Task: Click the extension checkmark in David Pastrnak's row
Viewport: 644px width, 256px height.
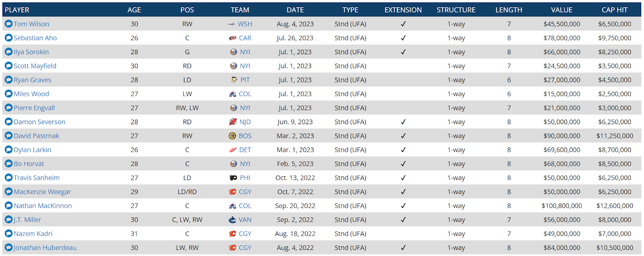Action: 403,136
